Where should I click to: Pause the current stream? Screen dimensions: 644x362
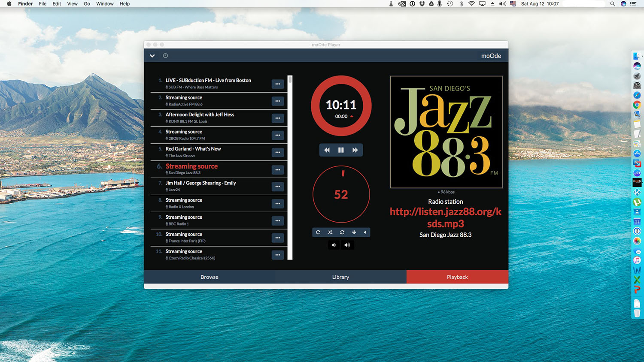coord(341,150)
